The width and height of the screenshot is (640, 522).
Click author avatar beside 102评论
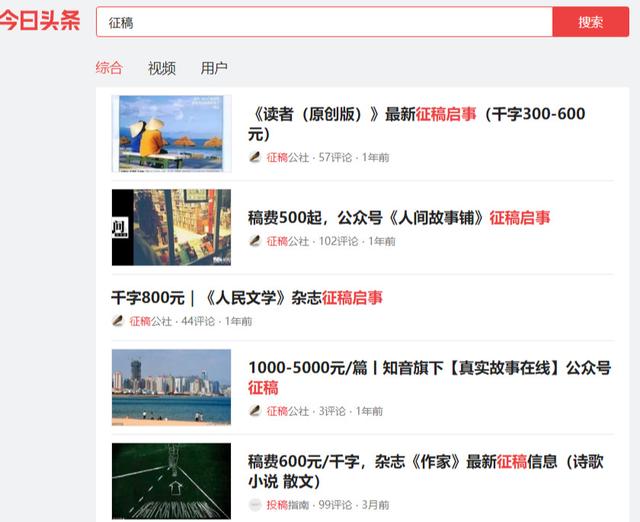[x=255, y=241]
